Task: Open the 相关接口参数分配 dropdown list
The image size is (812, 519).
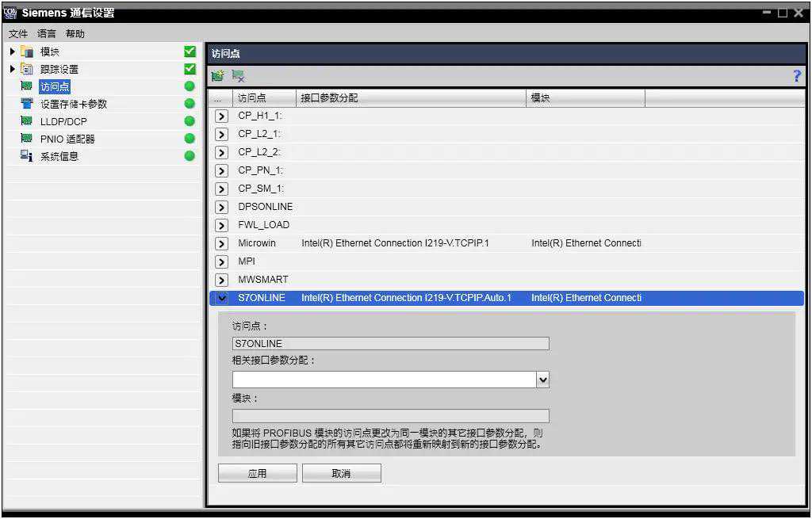Action: [542, 380]
